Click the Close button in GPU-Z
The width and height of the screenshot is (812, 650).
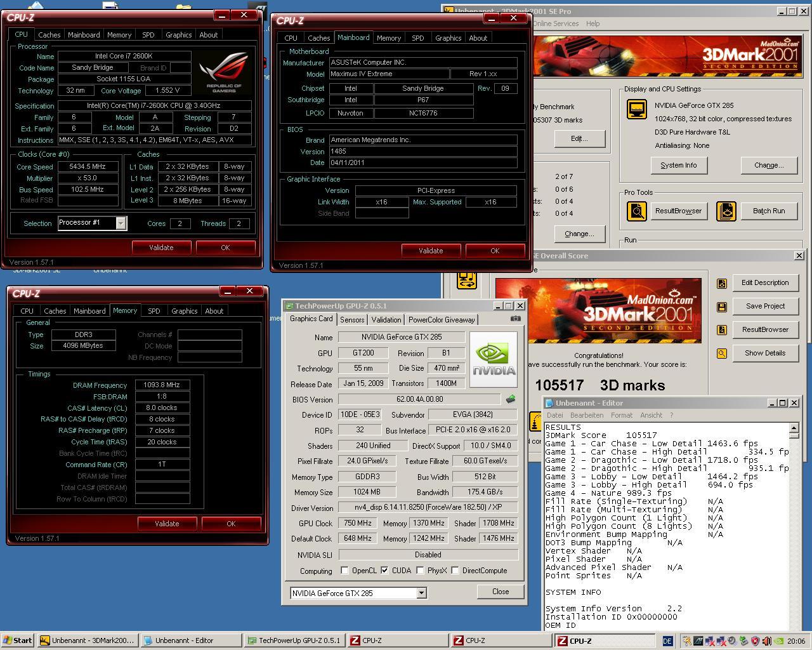coord(501,592)
